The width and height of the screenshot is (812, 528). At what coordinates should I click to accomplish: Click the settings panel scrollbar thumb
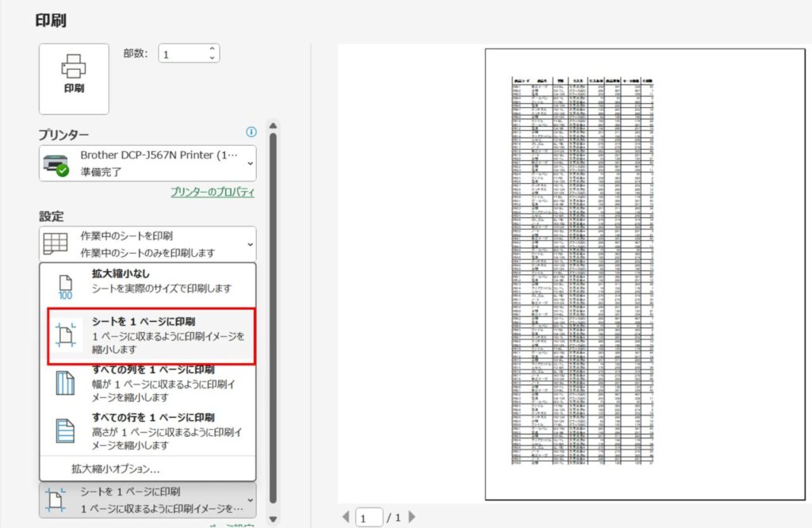(273, 319)
